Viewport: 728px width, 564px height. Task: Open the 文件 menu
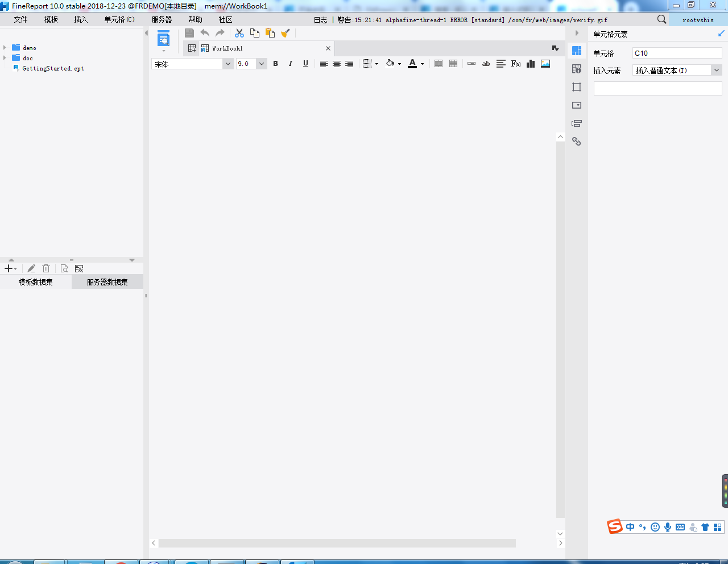[21, 19]
